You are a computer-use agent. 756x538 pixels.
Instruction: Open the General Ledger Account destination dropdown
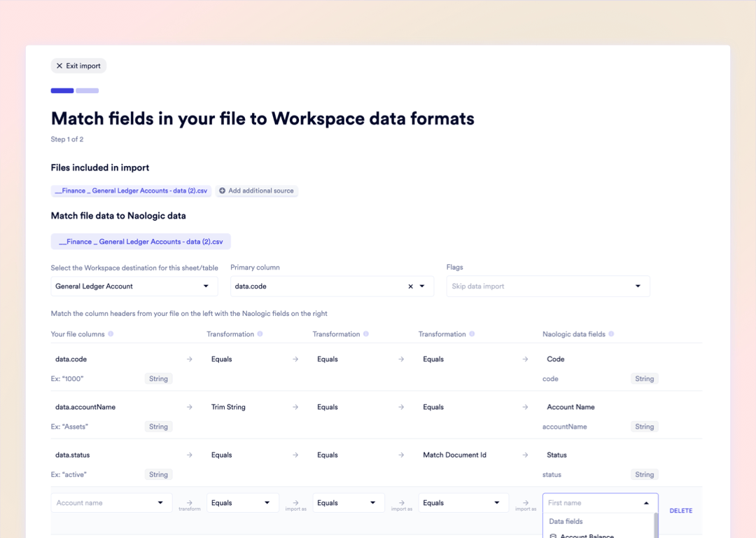(206, 286)
